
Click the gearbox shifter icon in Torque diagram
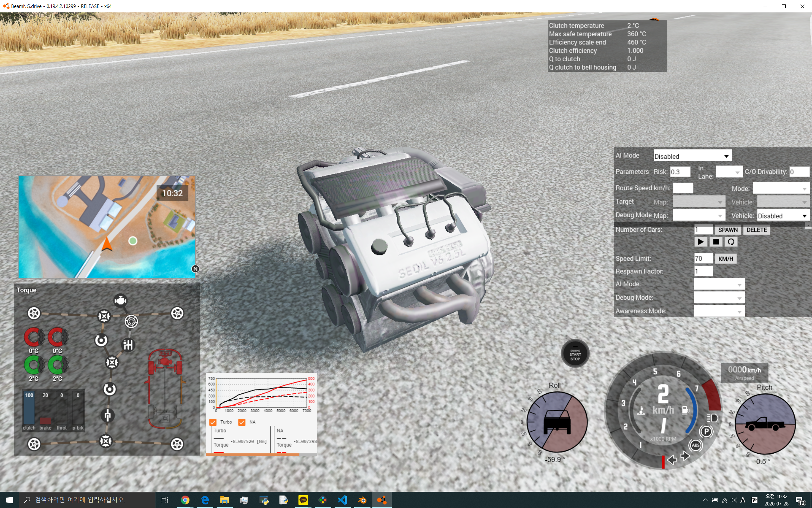coord(128,345)
